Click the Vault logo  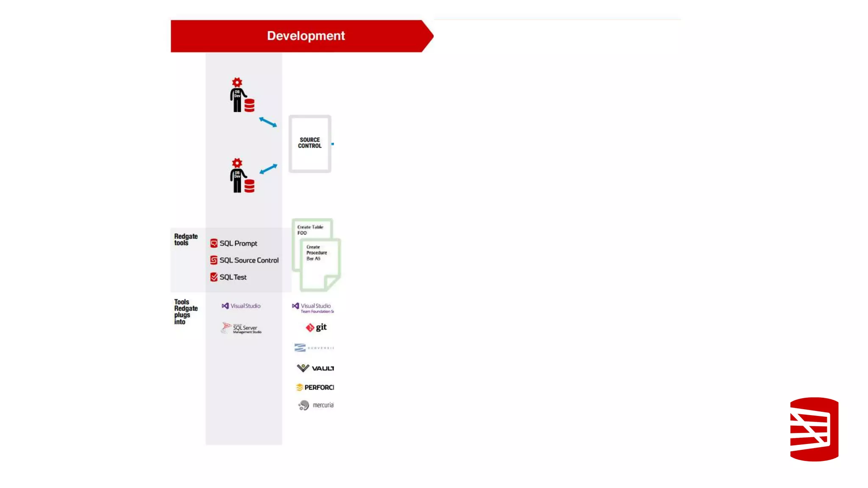click(x=315, y=368)
